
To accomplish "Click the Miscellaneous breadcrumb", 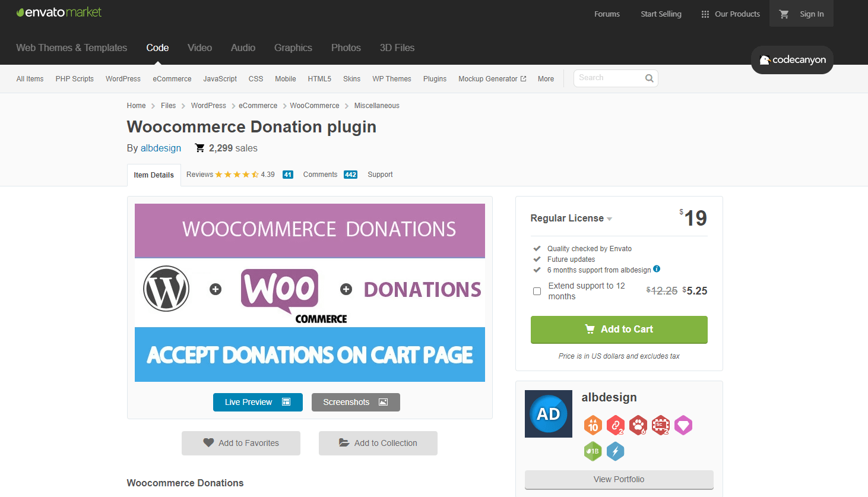I will (x=376, y=106).
